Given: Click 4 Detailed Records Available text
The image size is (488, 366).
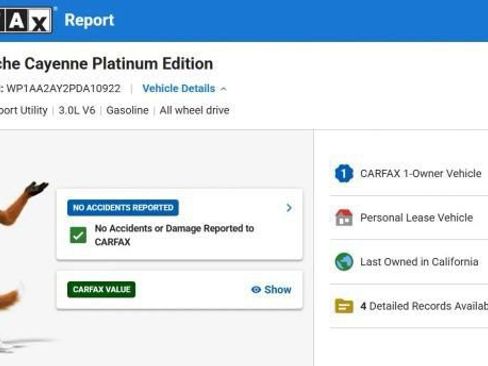Looking at the screenshot, I should (424, 306).
